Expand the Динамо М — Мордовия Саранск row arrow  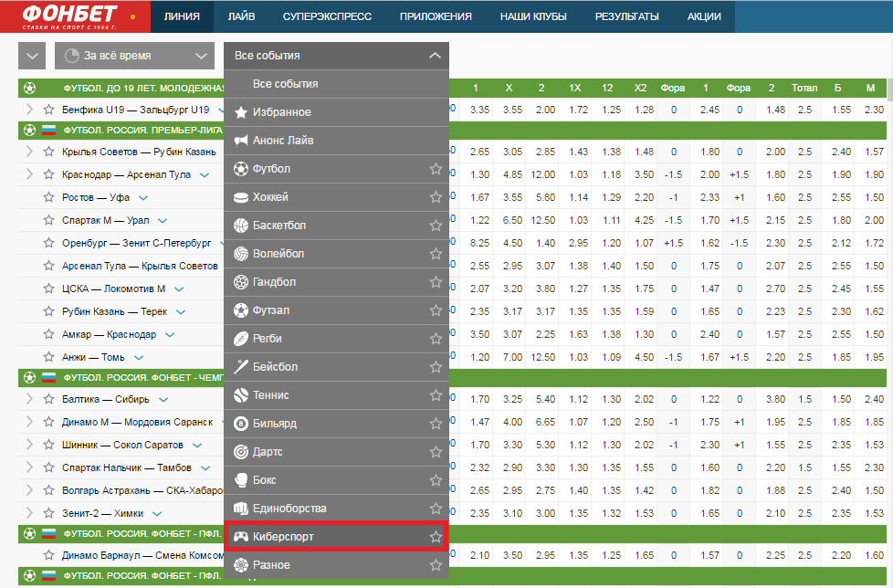(29, 422)
